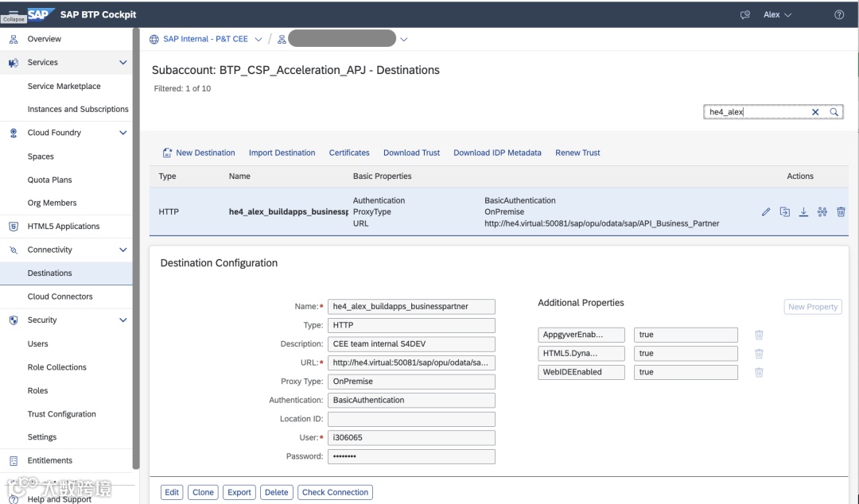Open Quota Plans in sidebar
Screen dimensions: 859x504
49,180
